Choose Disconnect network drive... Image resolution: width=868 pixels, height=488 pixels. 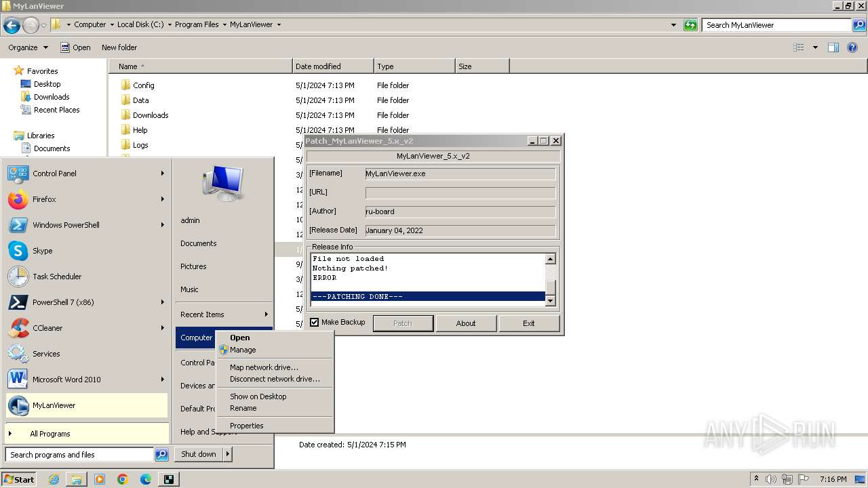pos(275,379)
